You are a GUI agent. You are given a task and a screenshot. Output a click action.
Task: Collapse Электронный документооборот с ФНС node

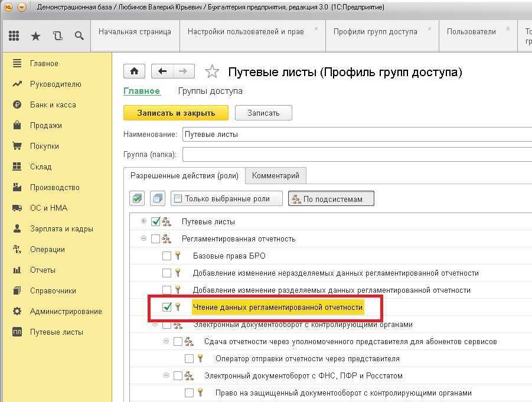(x=166, y=375)
